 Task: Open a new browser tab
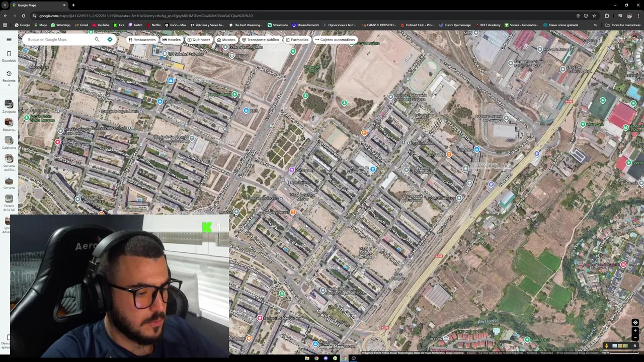pyautogui.click(x=73, y=5)
